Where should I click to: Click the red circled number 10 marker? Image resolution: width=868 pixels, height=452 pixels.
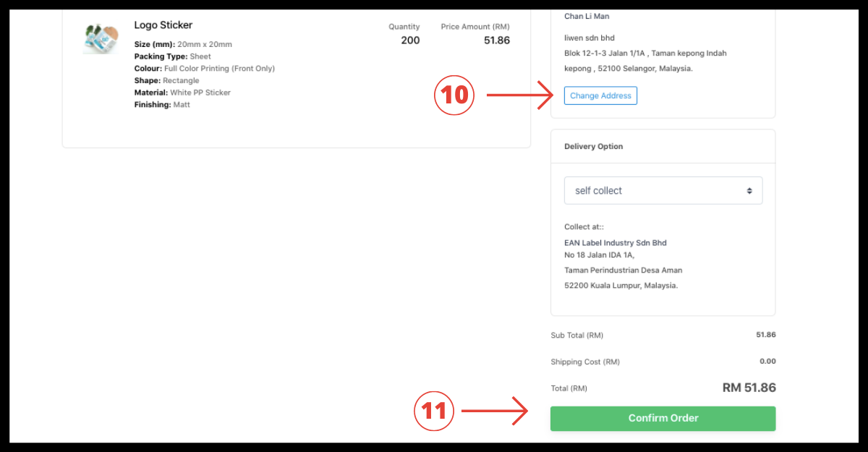click(x=454, y=95)
